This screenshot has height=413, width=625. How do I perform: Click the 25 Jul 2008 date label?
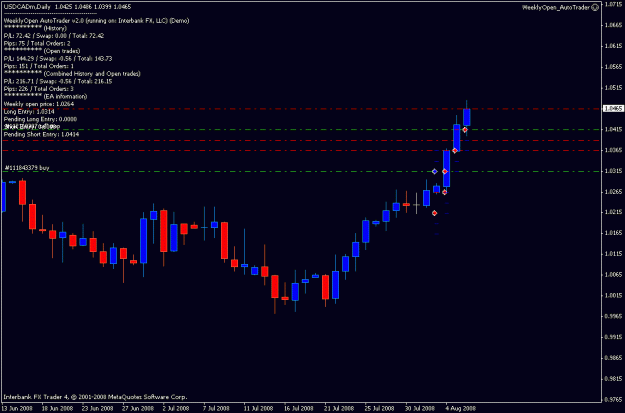[x=379, y=409]
